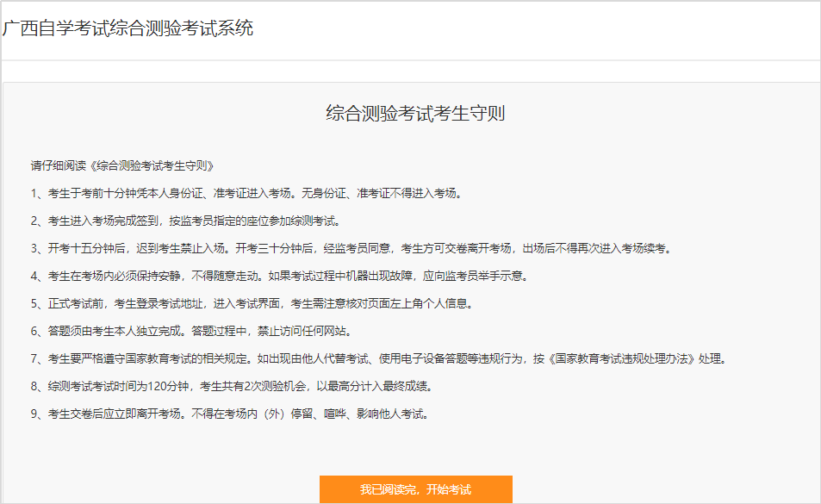Select rule 3 starting with 开考十五分钟后
Image resolution: width=821 pixels, height=504 pixels.
click(x=350, y=248)
